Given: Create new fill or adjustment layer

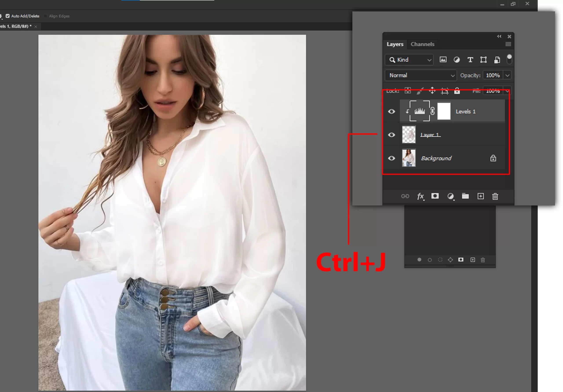Looking at the screenshot, I should (x=450, y=196).
